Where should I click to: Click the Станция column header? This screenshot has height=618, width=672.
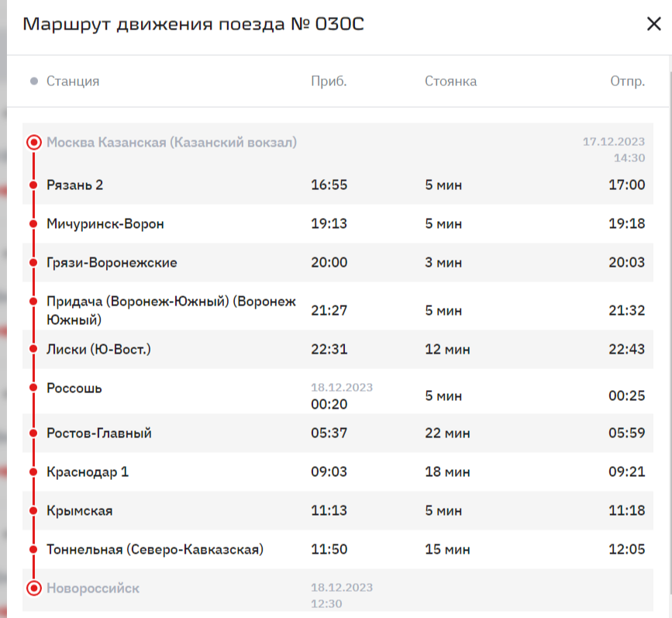click(73, 81)
